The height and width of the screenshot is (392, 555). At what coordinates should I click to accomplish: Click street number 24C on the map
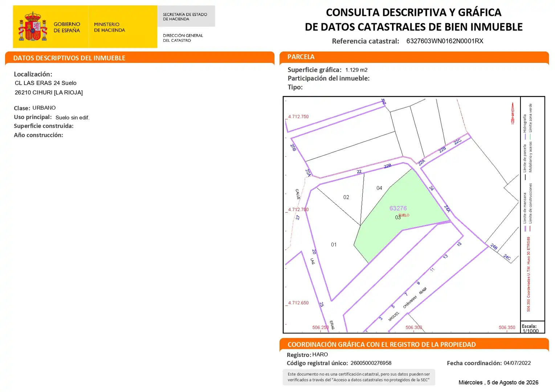pyautogui.click(x=507, y=258)
